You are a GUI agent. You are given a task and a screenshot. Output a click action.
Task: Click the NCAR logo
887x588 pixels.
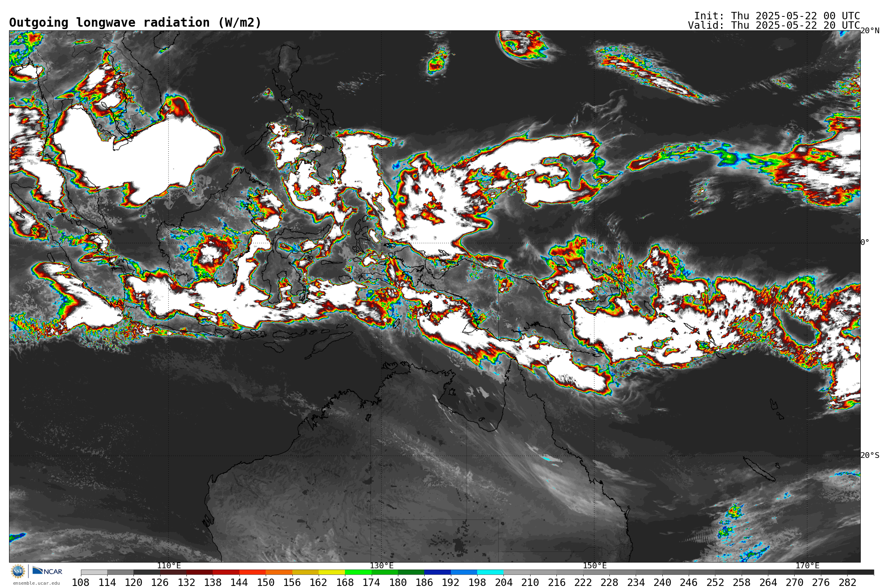(x=47, y=571)
